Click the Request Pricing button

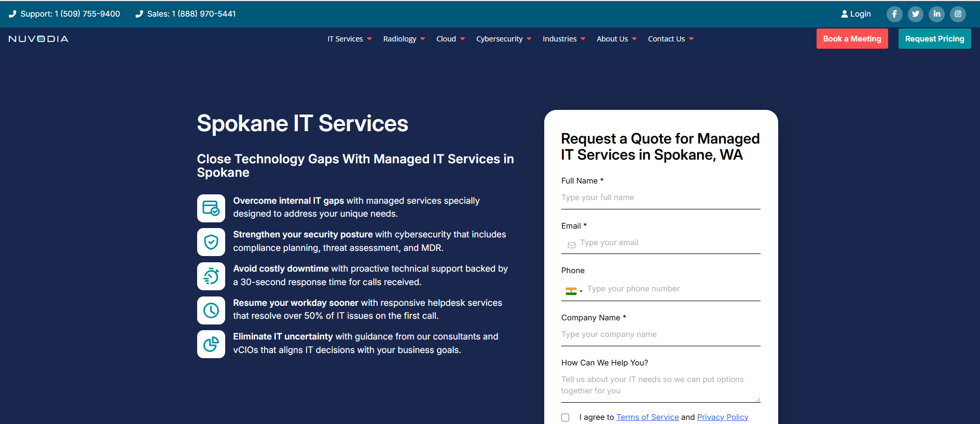click(934, 39)
